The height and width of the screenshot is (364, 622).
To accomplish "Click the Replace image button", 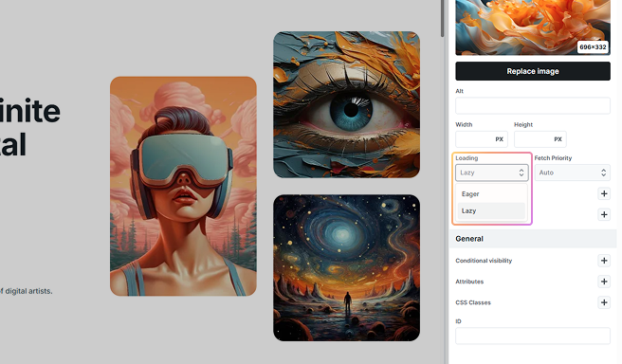I will (532, 71).
